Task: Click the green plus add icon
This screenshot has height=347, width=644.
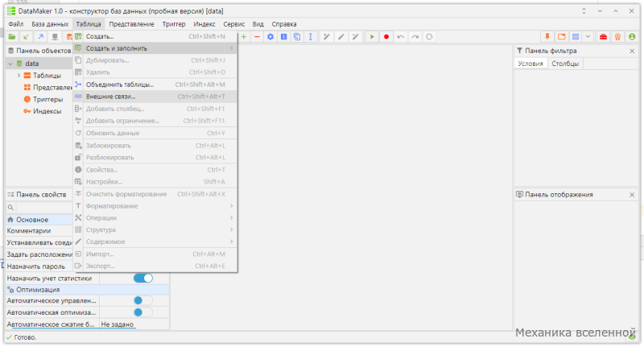Action: pos(244,37)
